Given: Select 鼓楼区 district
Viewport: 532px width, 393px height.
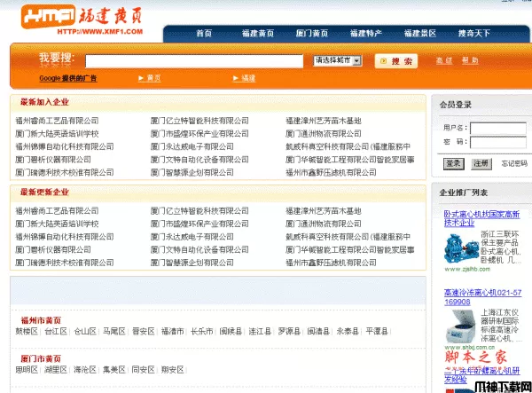Looking at the screenshot, I should pyautogui.click(x=27, y=331).
